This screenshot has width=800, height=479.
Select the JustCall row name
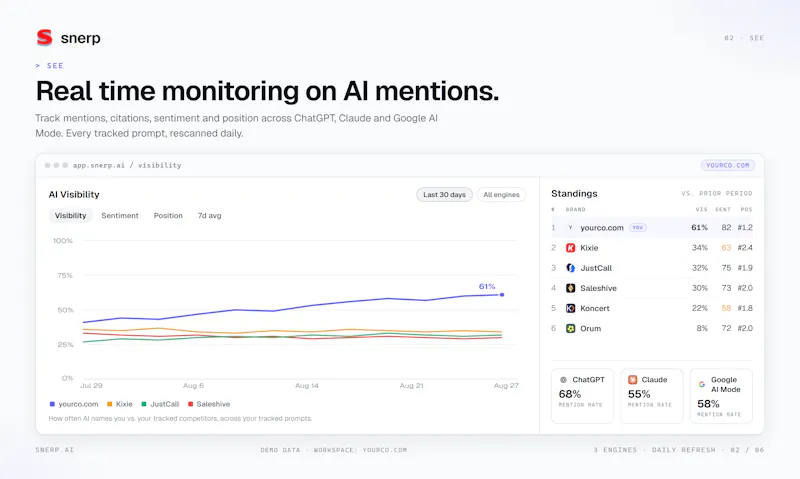tap(596, 268)
